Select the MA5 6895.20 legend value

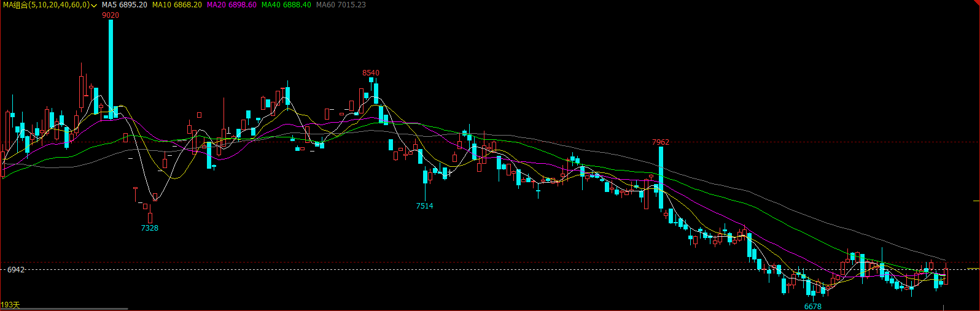125,5
